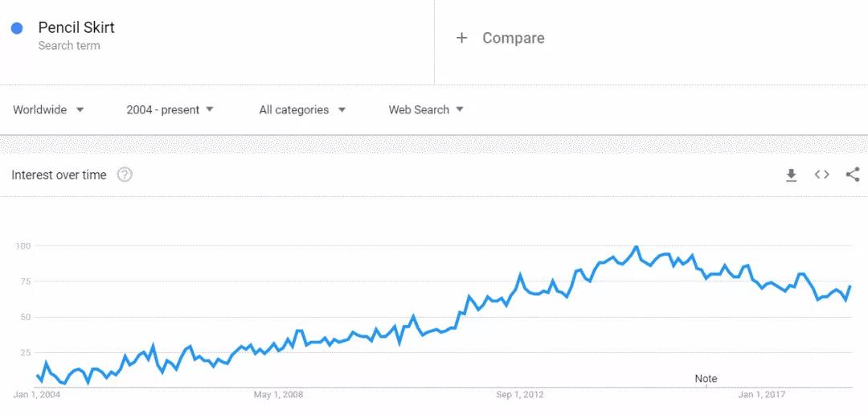Screen dimensions: 868x415
Task: Expand the 2004 - present date dropdown
Action: pyautogui.click(x=170, y=110)
